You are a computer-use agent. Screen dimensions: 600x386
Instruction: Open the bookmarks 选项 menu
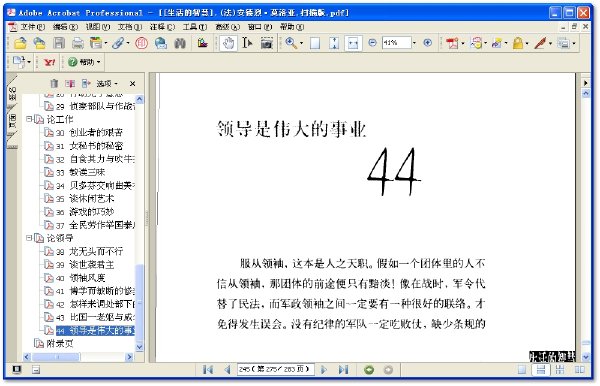[106, 83]
